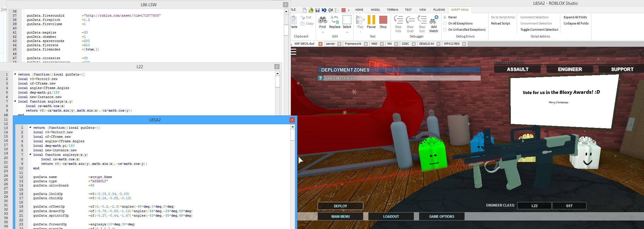Collapse line 1 fold in L22 window
Viewport: 644px width, 229px height.
click(x=15, y=74)
